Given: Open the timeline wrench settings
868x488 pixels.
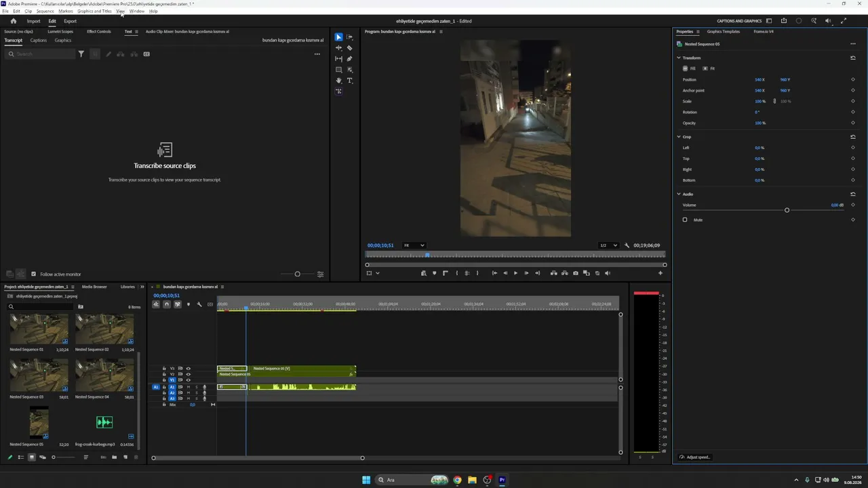Looking at the screenshot, I should point(199,304).
